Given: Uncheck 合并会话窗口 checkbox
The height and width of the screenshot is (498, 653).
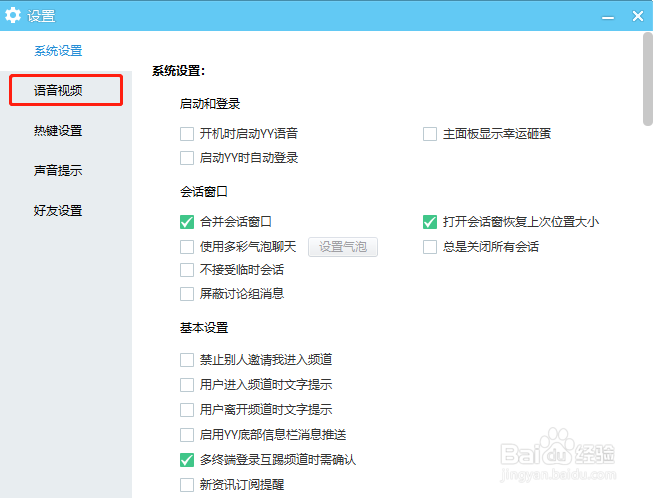Looking at the screenshot, I should (x=187, y=222).
